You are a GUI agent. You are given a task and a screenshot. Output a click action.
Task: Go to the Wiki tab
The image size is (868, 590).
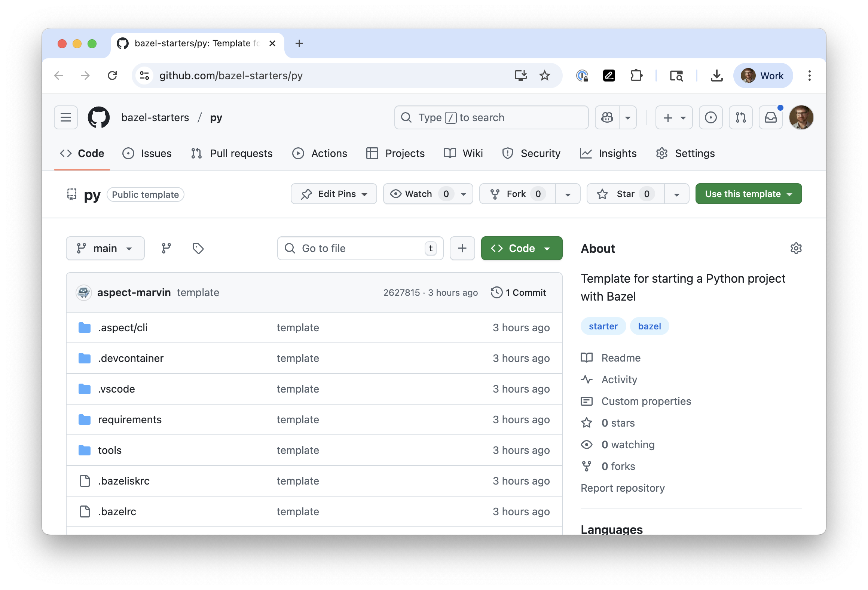click(x=463, y=153)
